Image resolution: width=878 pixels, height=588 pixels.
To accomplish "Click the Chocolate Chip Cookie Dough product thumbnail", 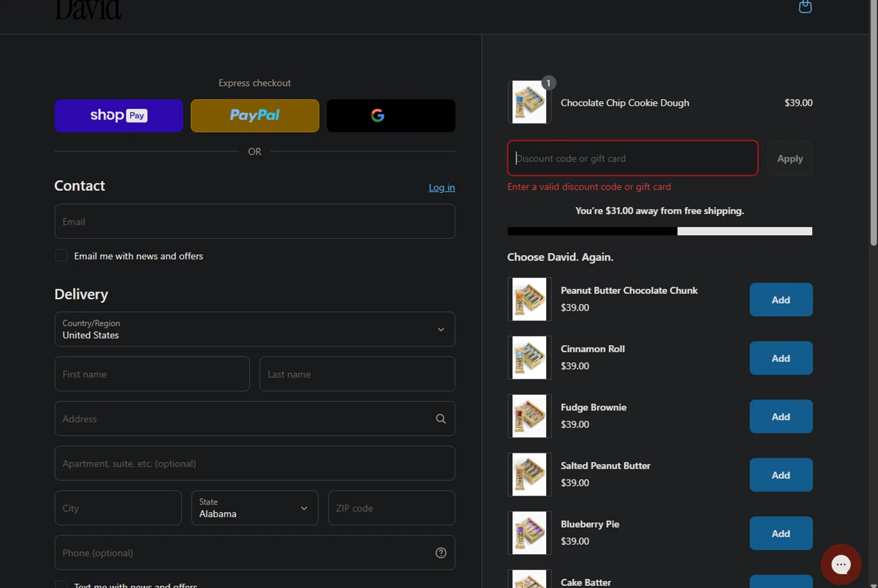I will click(x=529, y=102).
